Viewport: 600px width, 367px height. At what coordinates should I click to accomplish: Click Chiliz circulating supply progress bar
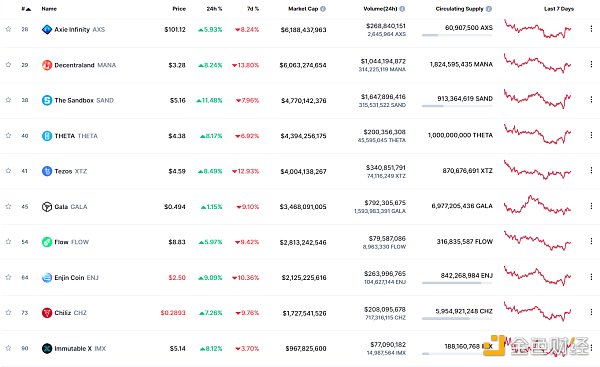click(x=457, y=318)
